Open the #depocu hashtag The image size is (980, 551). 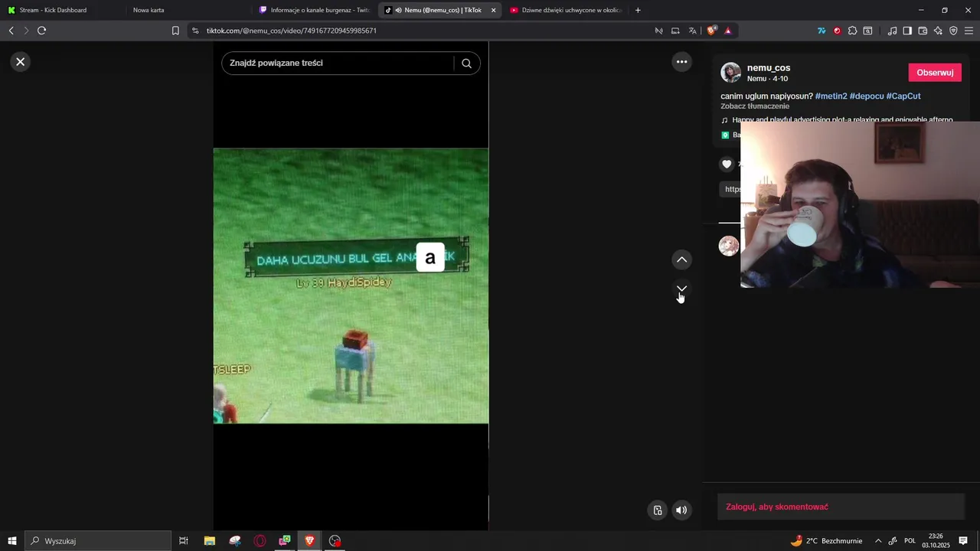click(867, 96)
